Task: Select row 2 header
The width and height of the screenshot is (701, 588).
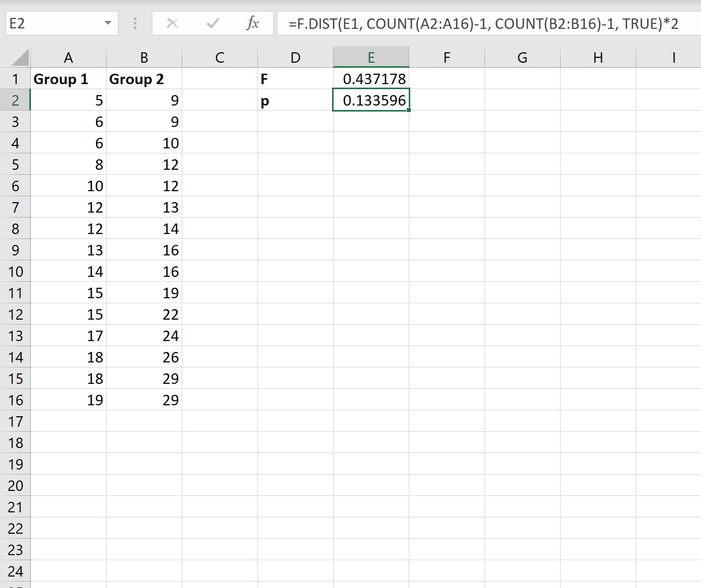Action: [15, 100]
